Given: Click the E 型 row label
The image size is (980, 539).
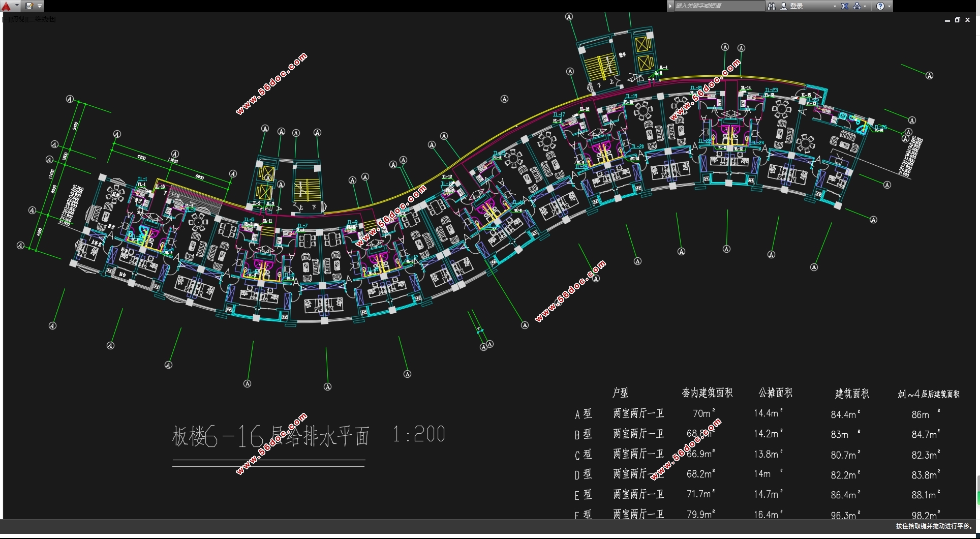Looking at the screenshot, I should (583, 495).
